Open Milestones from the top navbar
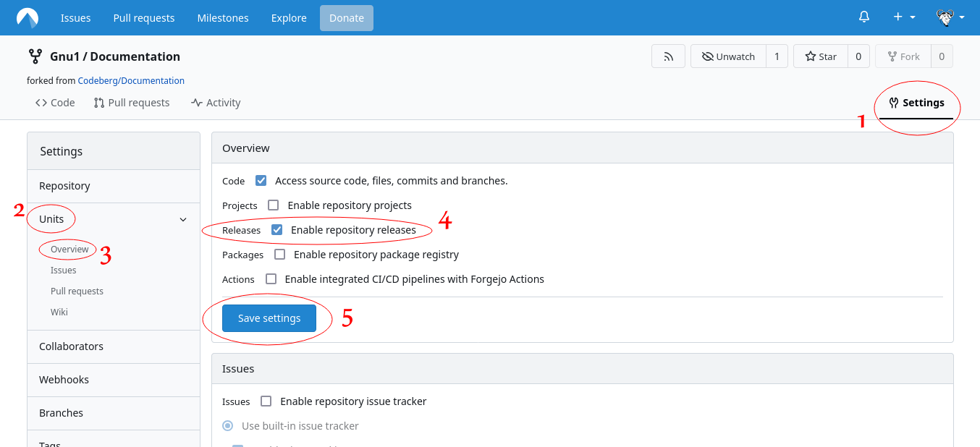This screenshot has height=447, width=980. (x=222, y=17)
